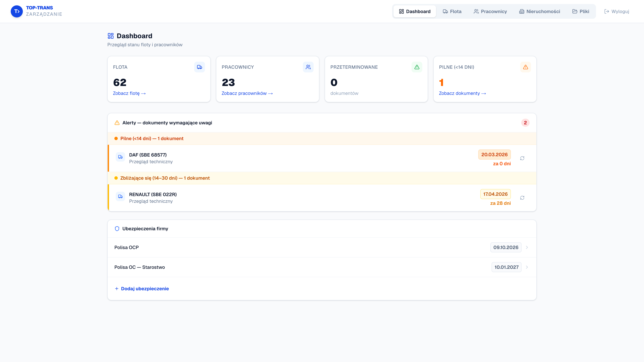Open the Nieruchomości tab
The width and height of the screenshot is (644, 362).
point(540,12)
